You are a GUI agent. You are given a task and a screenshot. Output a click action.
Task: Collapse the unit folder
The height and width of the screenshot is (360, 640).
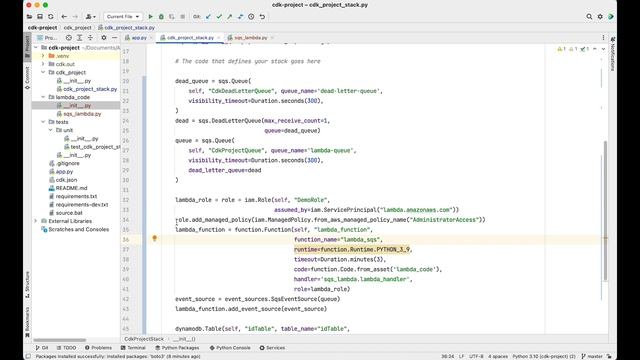[x=51, y=130]
